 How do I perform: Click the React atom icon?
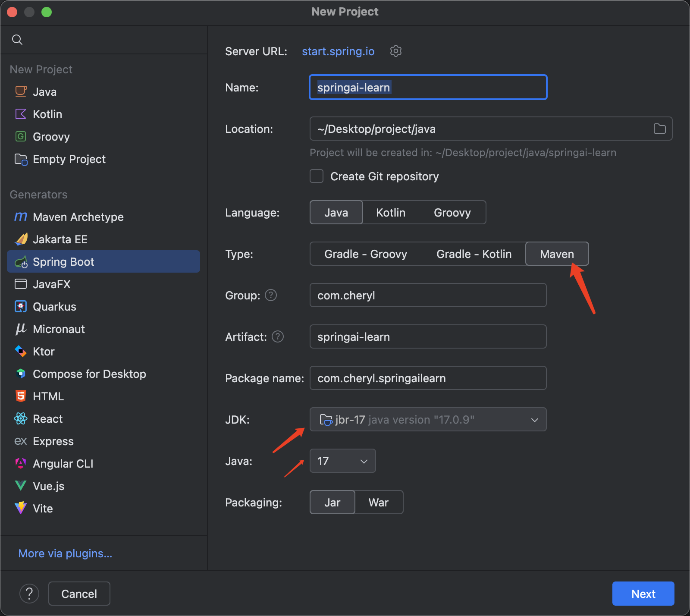click(x=21, y=418)
